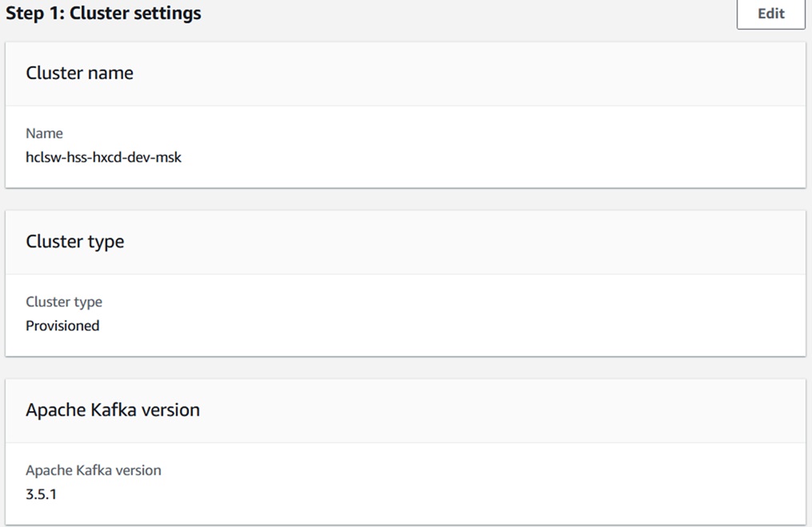Select the "Provisioned" cluster type value
The image size is (812, 527).
tap(62, 326)
